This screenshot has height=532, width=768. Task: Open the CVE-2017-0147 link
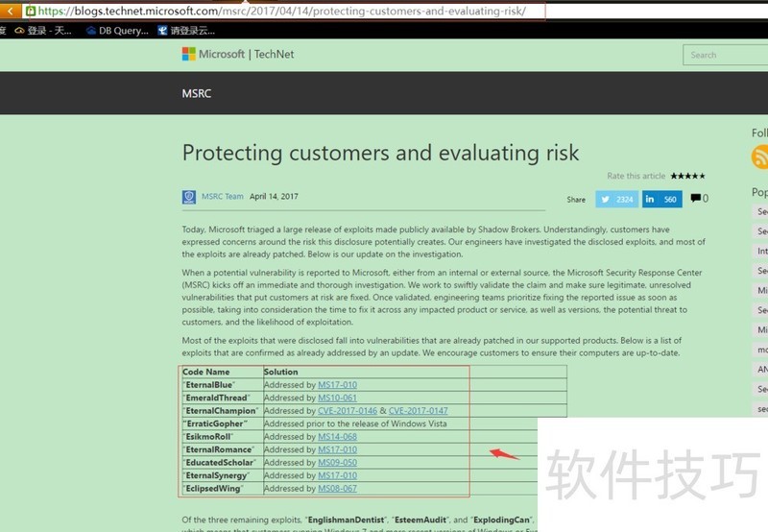pos(419,410)
